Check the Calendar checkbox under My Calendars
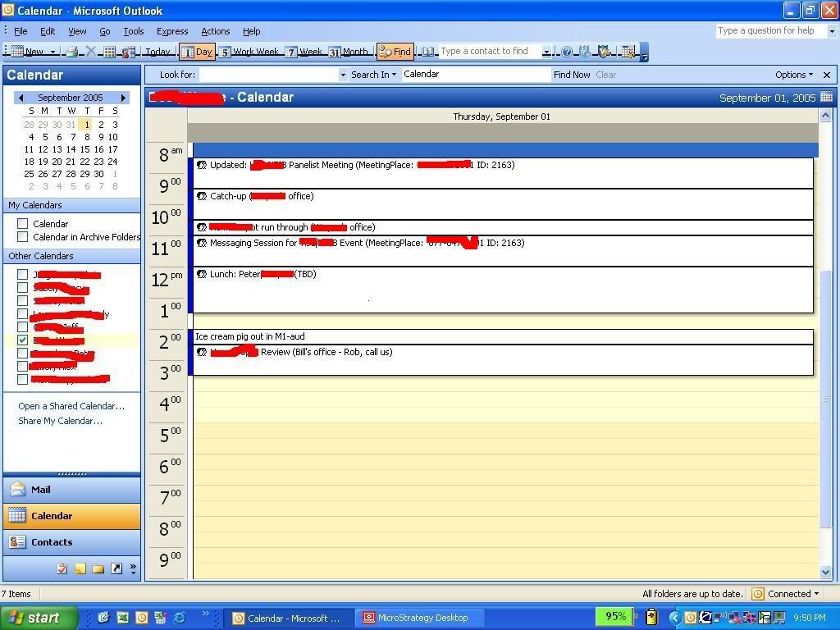The image size is (840, 630). [x=23, y=224]
